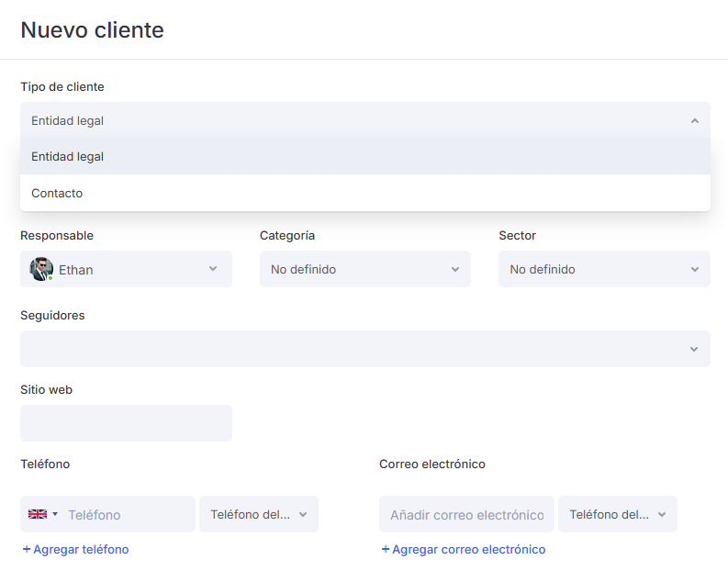This screenshot has height=582, width=728.
Task: Open the phone type dropdown next to Teléfono
Action: 259,514
